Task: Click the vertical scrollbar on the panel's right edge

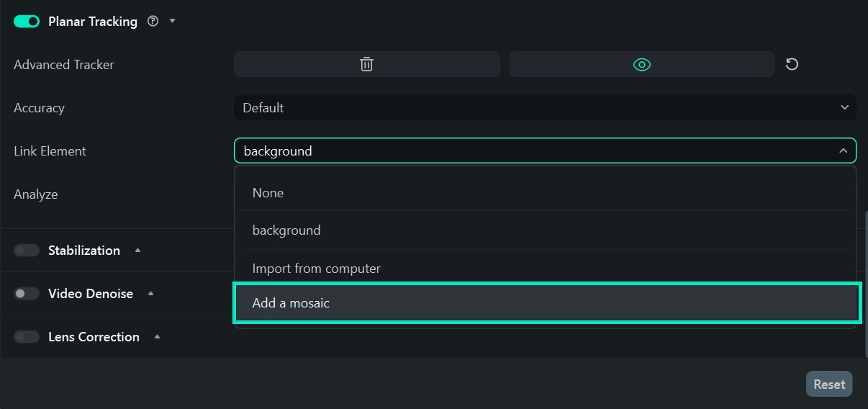Action: coord(865,281)
